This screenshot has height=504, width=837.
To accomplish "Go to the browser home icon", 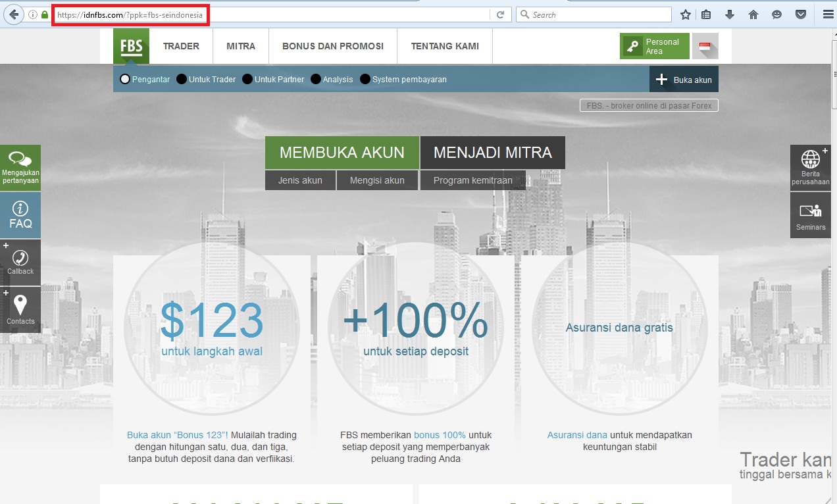I will pyautogui.click(x=753, y=14).
